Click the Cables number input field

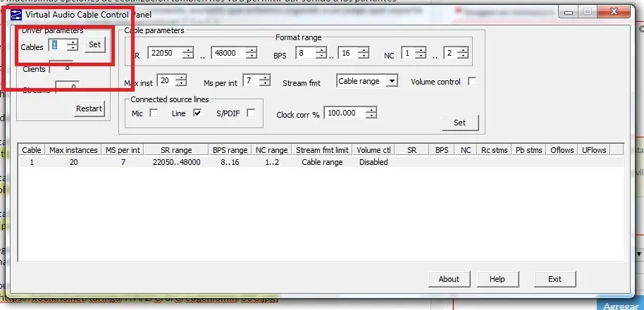click(58, 45)
